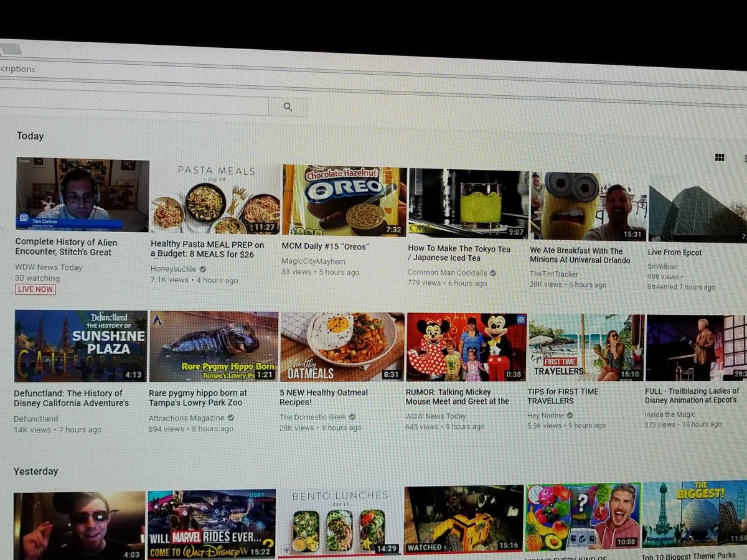Open the Pasta Meals video thumbnail
Viewport: 747px width, 560px height.
point(215,198)
